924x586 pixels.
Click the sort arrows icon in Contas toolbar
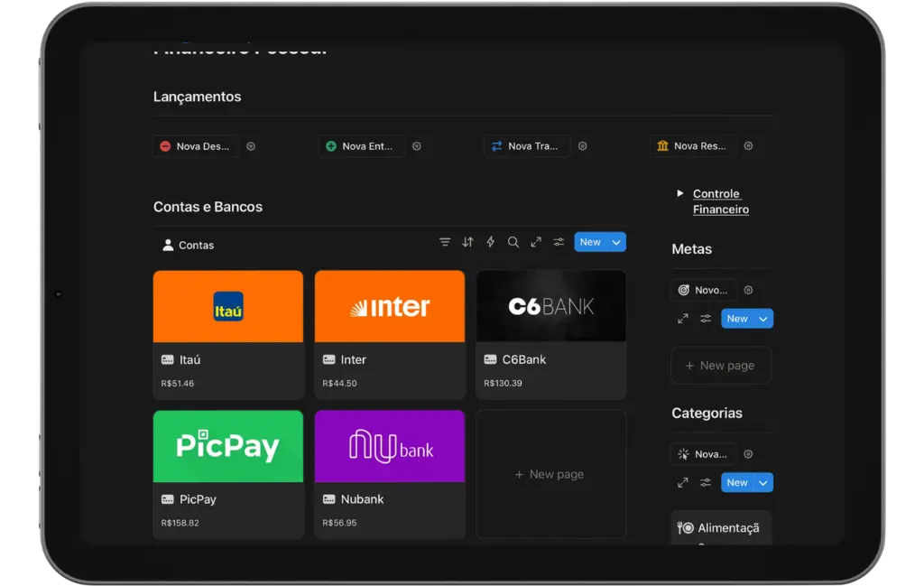[x=468, y=242]
